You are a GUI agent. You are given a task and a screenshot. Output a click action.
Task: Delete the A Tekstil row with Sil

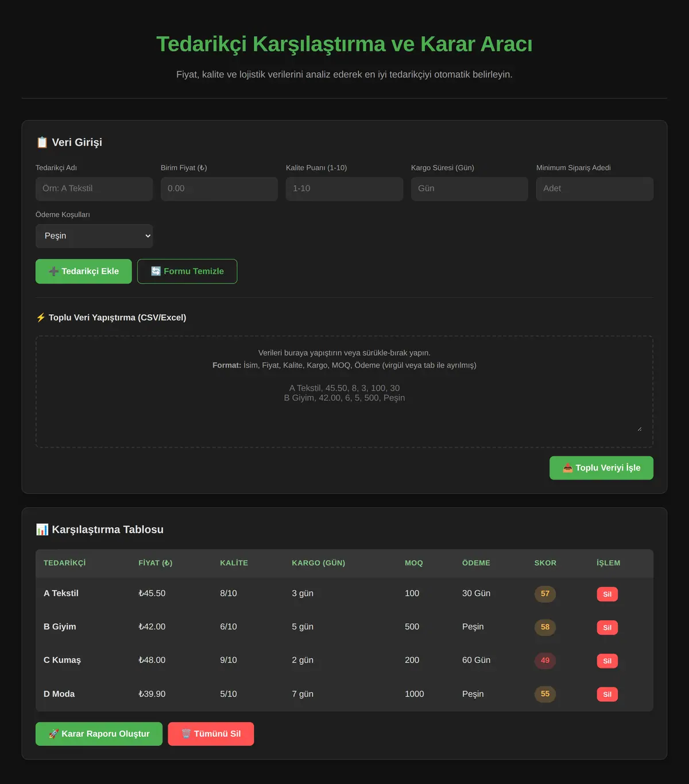(x=607, y=594)
